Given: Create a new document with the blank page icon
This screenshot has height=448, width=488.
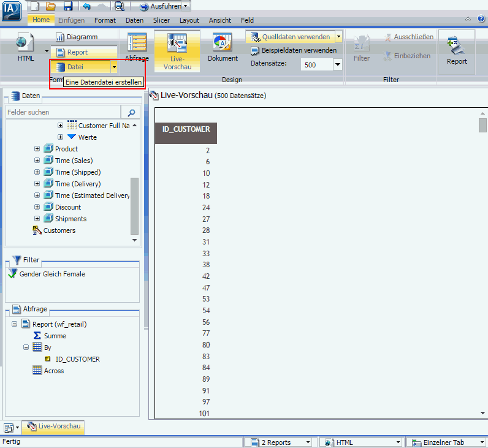Looking at the screenshot, I should (35, 6).
